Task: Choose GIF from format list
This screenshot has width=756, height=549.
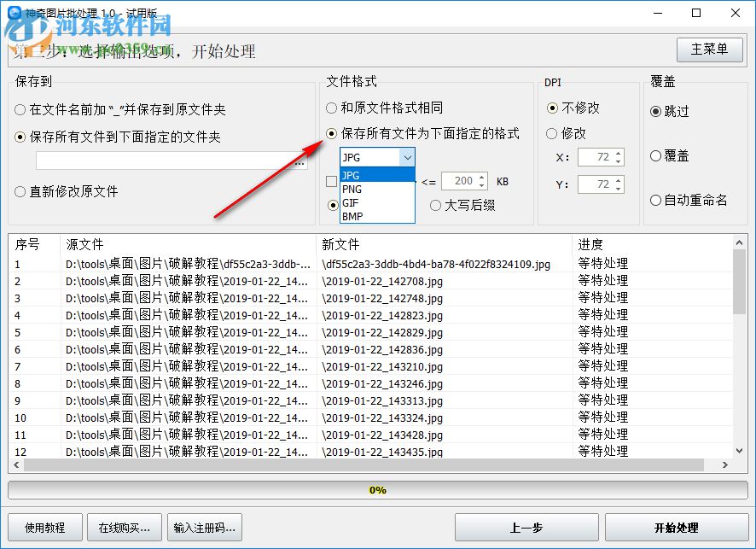Action: tap(377, 202)
